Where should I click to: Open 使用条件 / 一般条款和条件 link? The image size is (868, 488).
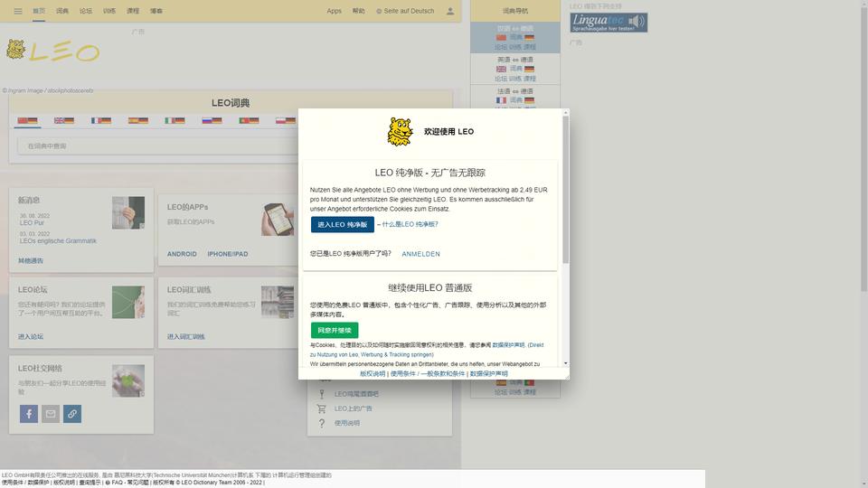[x=428, y=373]
